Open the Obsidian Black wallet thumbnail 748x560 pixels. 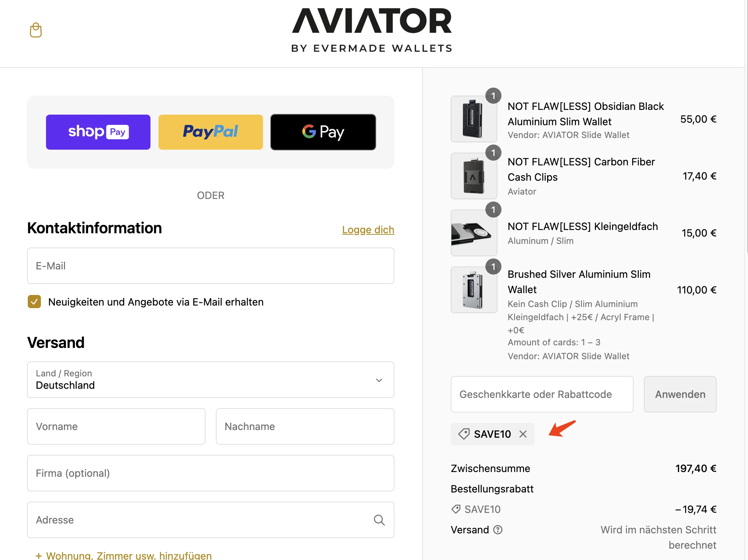474,119
